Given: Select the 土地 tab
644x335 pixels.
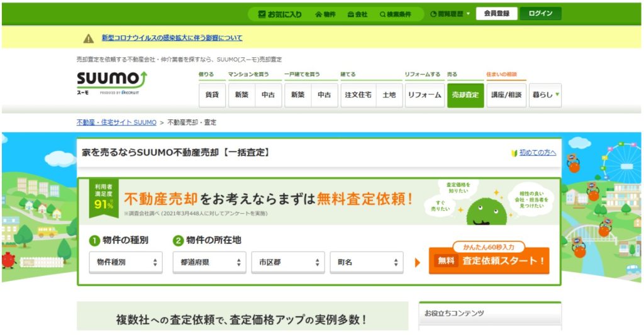Looking at the screenshot, I should coord(389,96).
